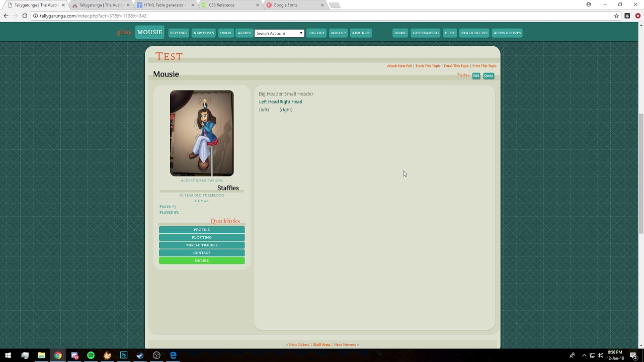Click Log Out button
Viewport: 644px width, 362px height.
316,33
